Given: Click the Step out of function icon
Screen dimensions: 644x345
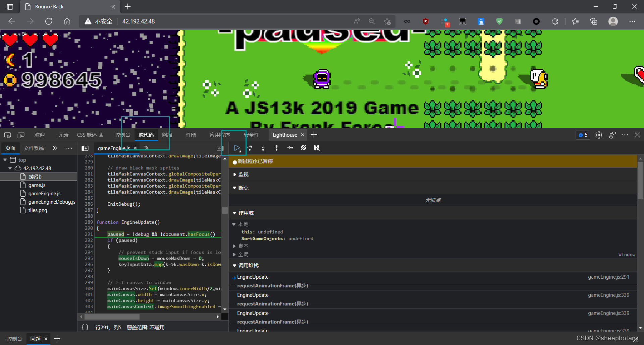Looking at the screenshot, I should 276,148.
